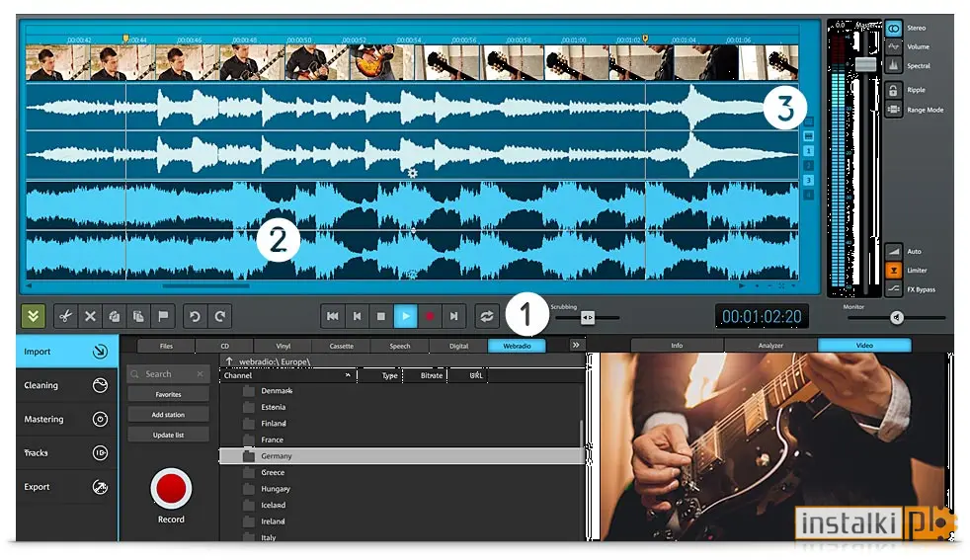
Task: Disable the Limiter
Action: pyautogui.click(x=893, y=271)
